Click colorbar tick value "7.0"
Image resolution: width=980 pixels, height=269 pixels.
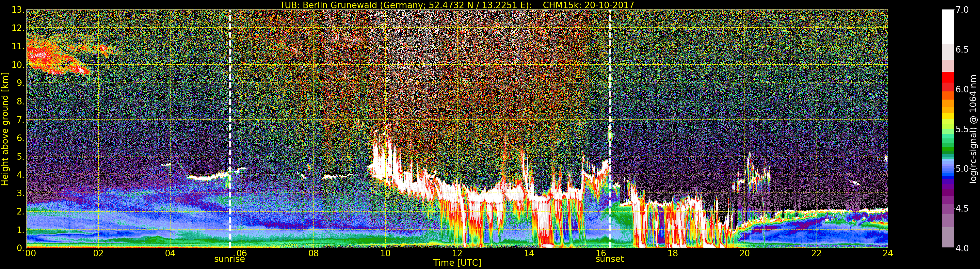coord(962,10)
